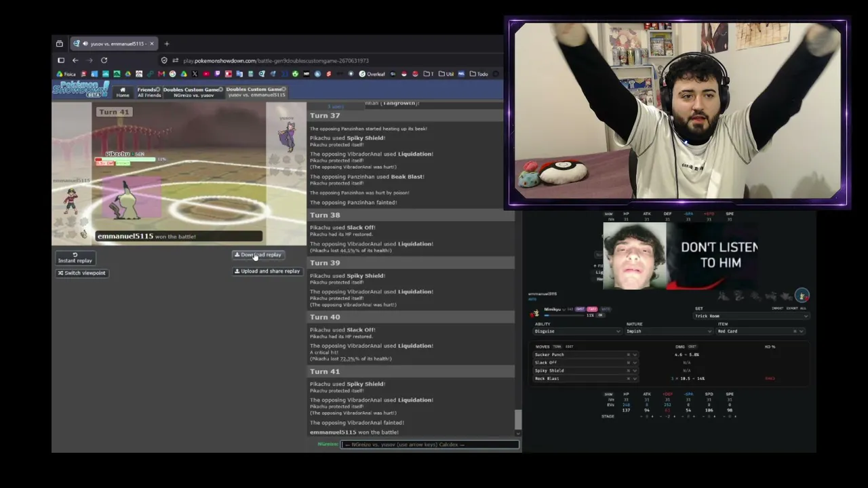Toggle Fairy type badge on Mimikyu
This screenshot has width=868, height=488.
pos(592,309)
